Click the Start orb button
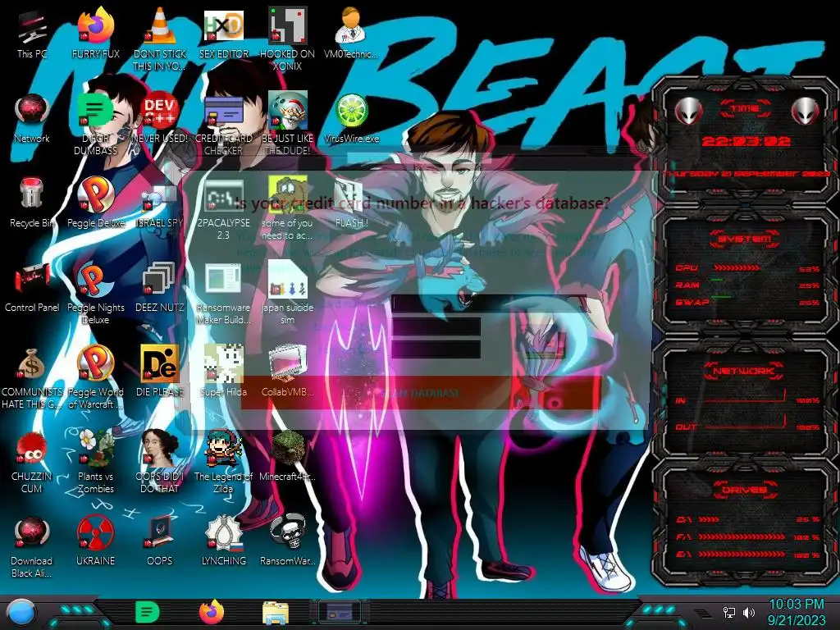The height and width of the screenshot is (630, 840). click(x=21, y=614)
